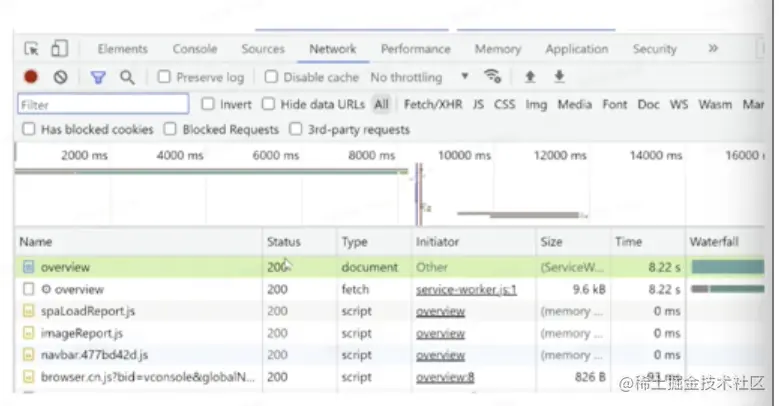779x406 pixels.
Task: Open network conditions wifi icon
Action: click(x=492, y=77)
